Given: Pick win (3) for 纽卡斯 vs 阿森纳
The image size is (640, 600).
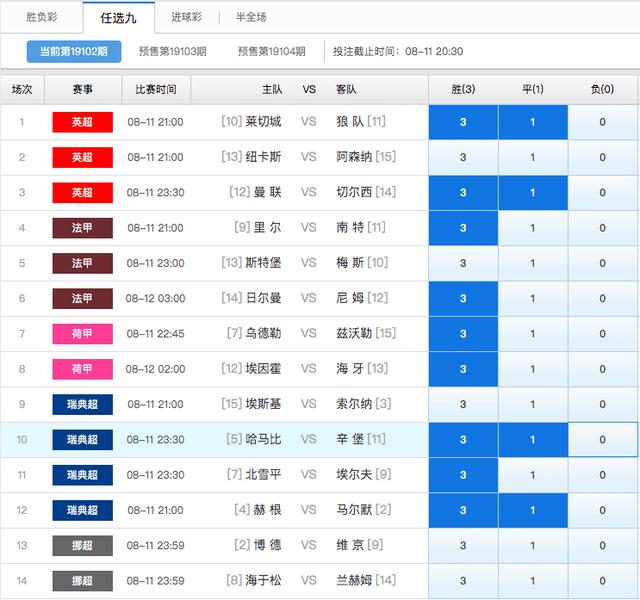Looking at the screenshot, I should pos(463,157).
